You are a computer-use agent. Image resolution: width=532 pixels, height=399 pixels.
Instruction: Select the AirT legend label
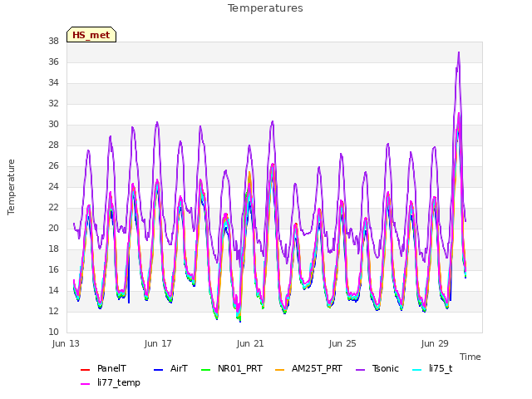point(179,368)
